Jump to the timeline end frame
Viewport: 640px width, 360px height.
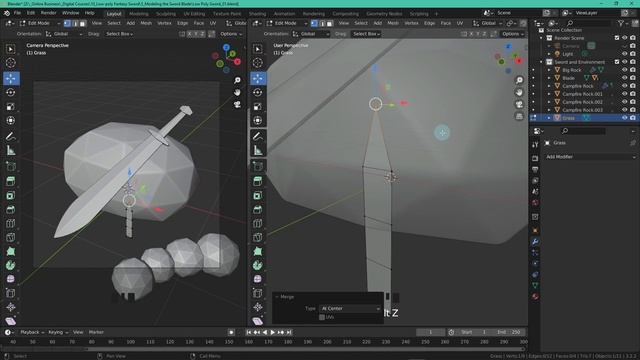289,332
